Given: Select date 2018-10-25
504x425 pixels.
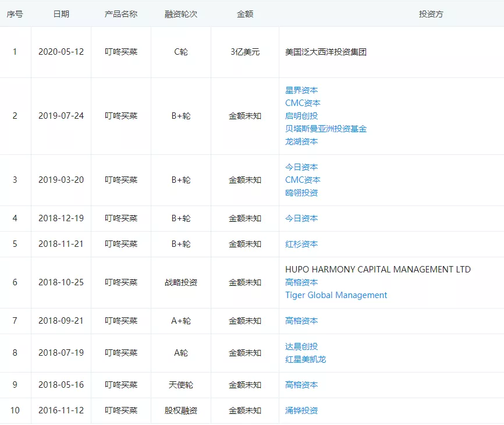Looking at the screenshot, I should (61, 282).
